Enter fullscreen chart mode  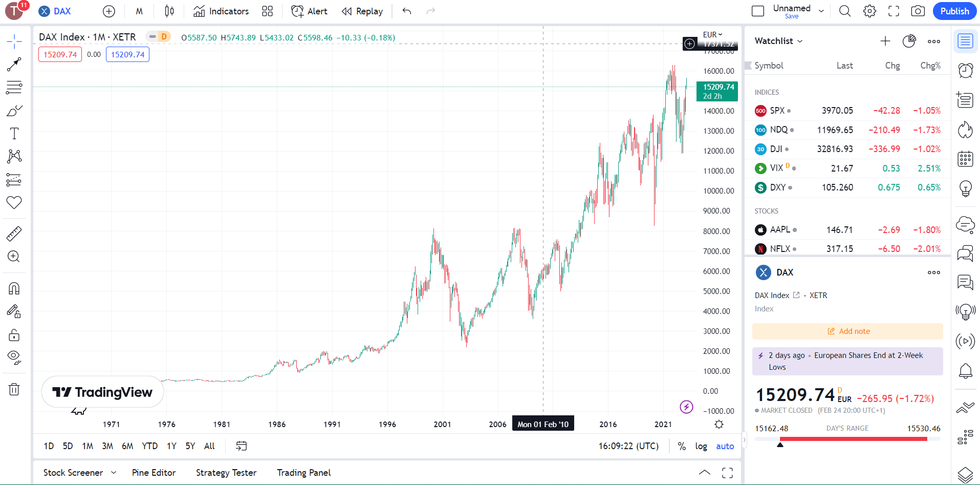(894, 11)
